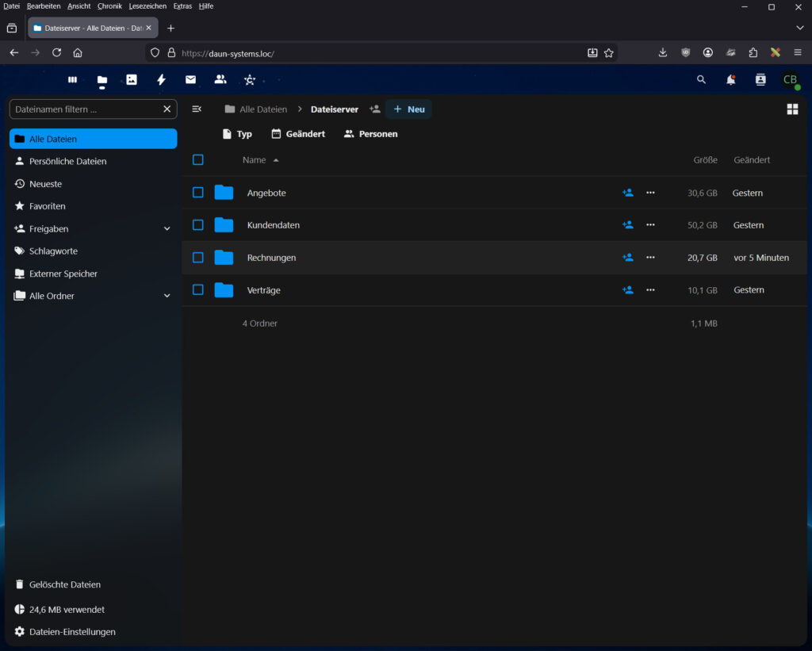The image size is (812, 651).
Task: Open the Chronik menu in the menu bar
Action: (109, 6)
